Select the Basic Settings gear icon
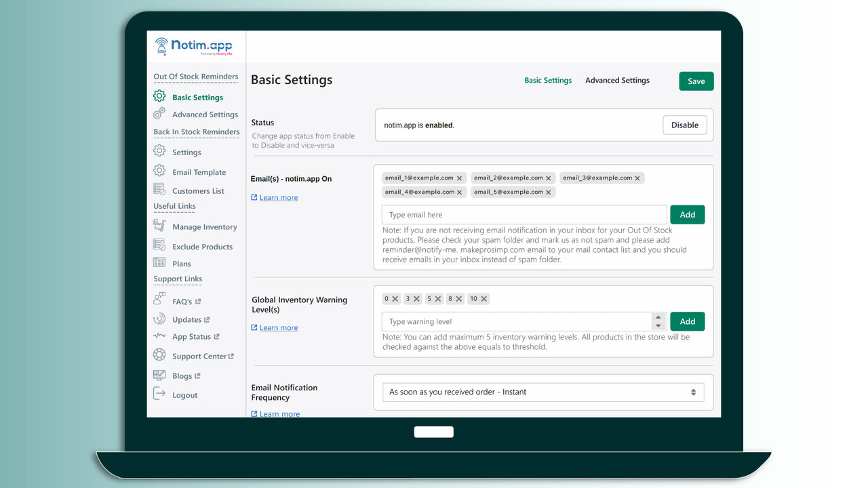 point(159,97)
